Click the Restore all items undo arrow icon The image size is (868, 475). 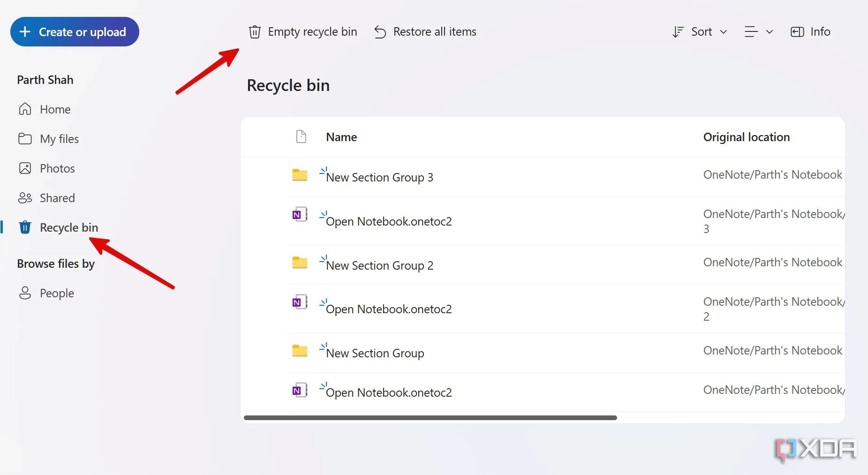(380, 32)
